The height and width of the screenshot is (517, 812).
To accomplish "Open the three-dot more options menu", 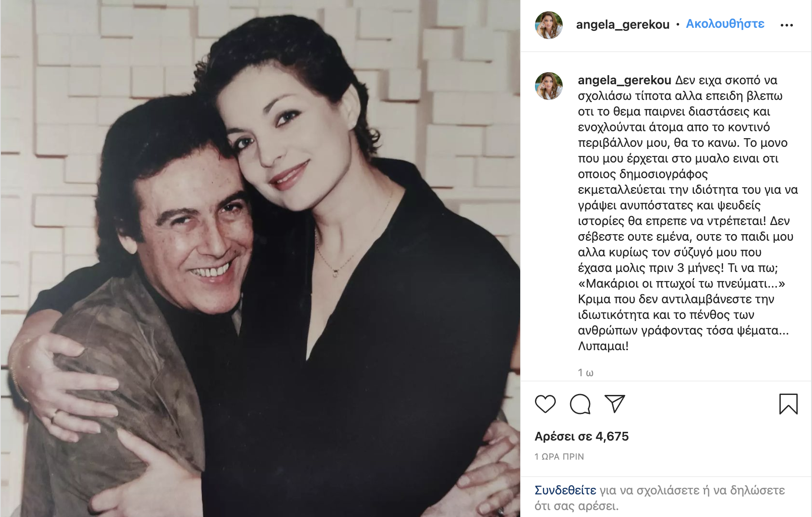I will [x=786, y=25].
